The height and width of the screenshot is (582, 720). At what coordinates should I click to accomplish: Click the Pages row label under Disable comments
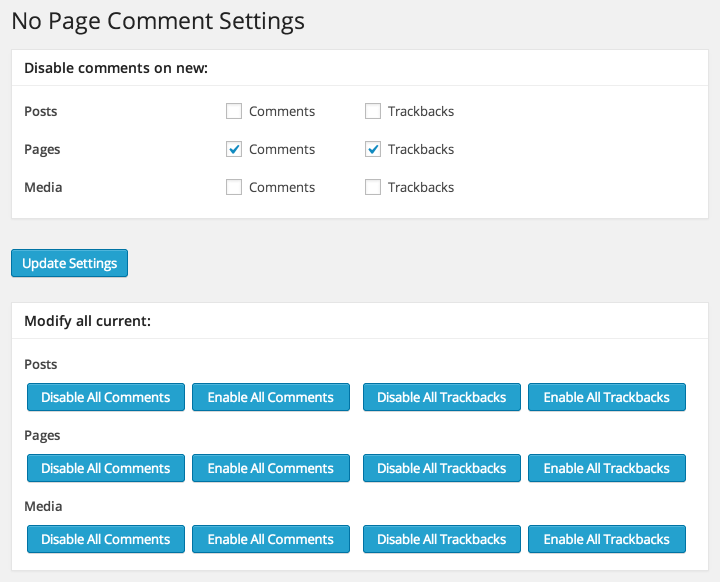[42, 149]
